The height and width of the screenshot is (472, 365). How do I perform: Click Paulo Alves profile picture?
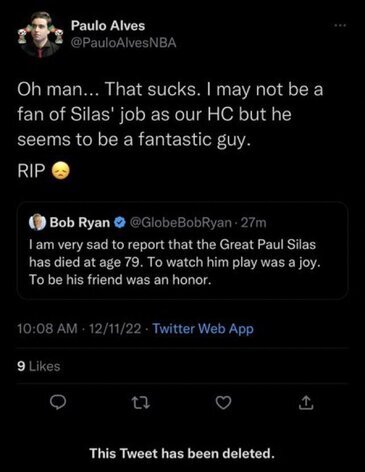(x=40, y=34)
